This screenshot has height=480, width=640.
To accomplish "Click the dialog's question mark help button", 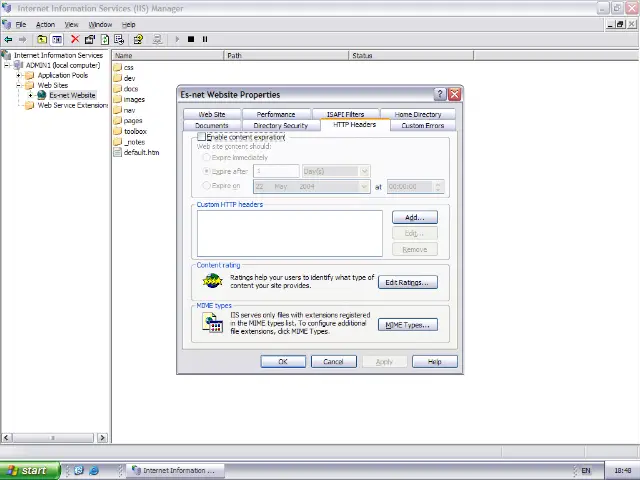I will point(440,94).
